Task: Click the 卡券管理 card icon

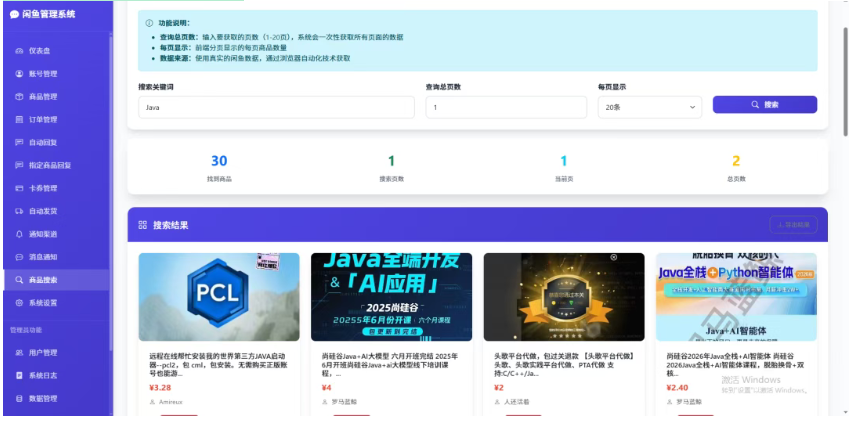Action: tap(19, 188)
